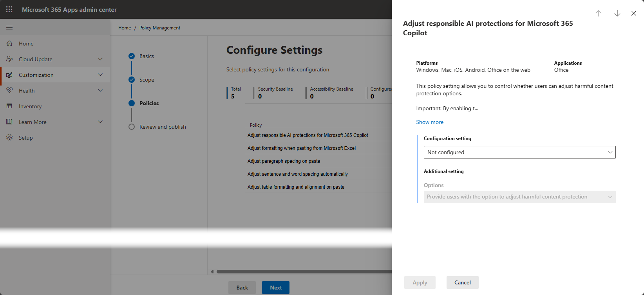Viewport: 644px width, 295px height.
Task: Click the Learn More book icon
Action: [x=9, y=122]
